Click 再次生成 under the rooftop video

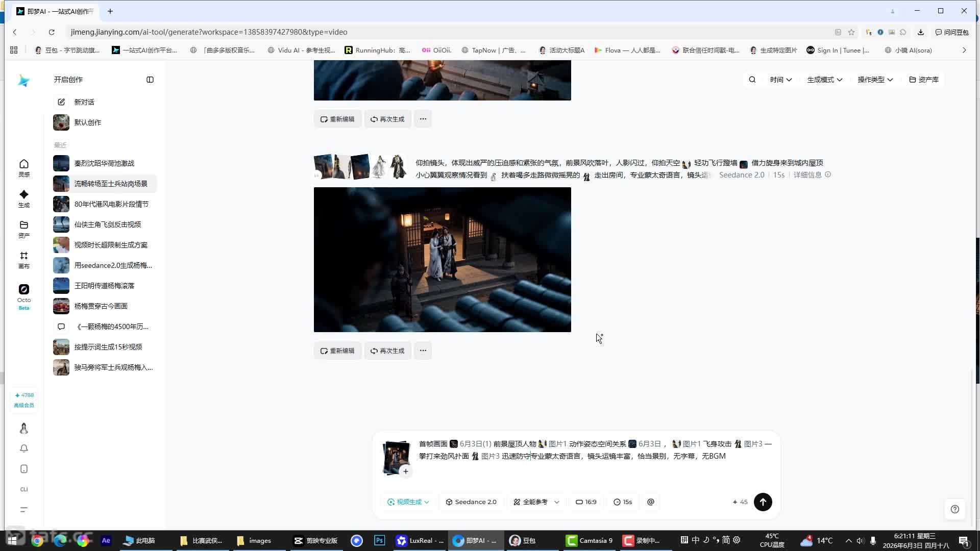point(387,350)
